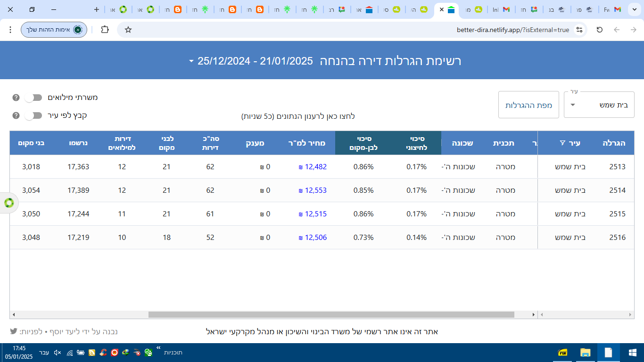The image size is (644, 362).
Task: Open the Chrome extensions puzzle icon
Action: click(x=105, y=30)
